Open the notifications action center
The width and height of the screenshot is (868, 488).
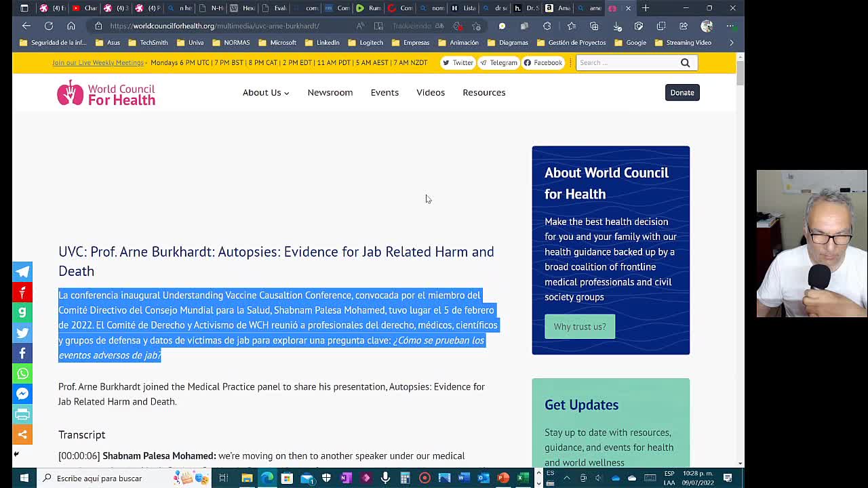(727, 478)
